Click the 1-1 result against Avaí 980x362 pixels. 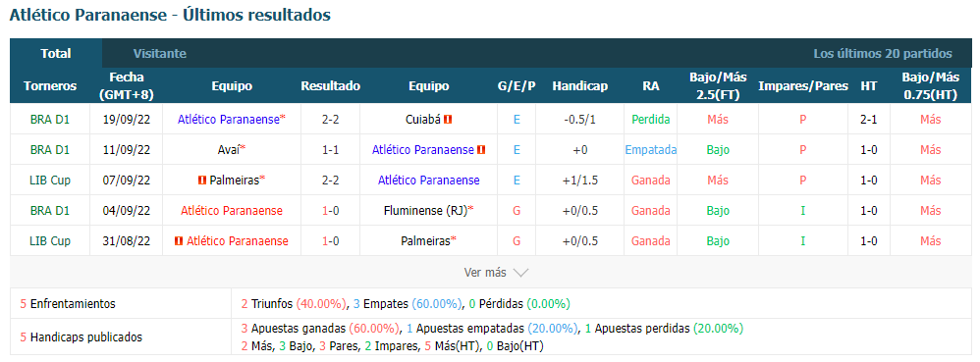click(x=331, y=150)
